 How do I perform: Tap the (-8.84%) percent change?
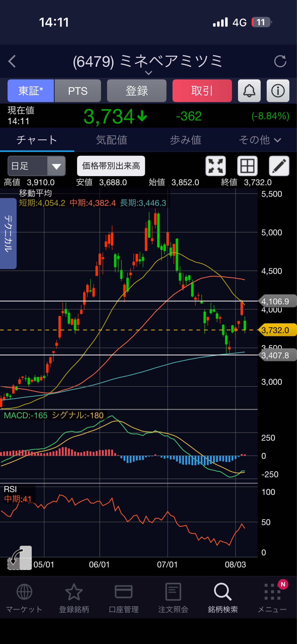270,116
